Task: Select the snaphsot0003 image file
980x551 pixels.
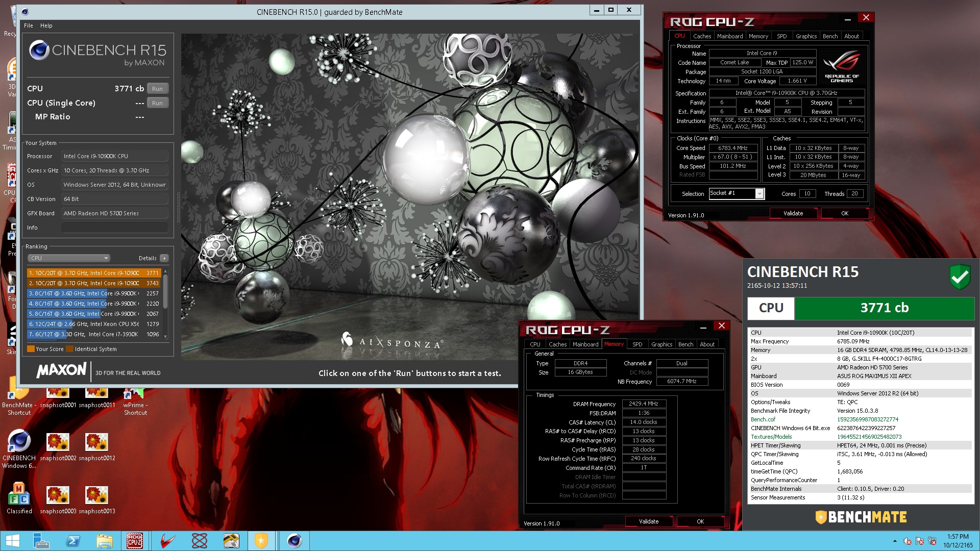Action: 58,500
